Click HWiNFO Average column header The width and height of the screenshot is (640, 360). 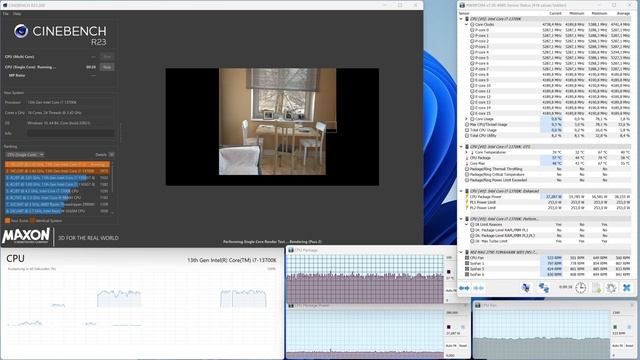[x=623, y=13]
